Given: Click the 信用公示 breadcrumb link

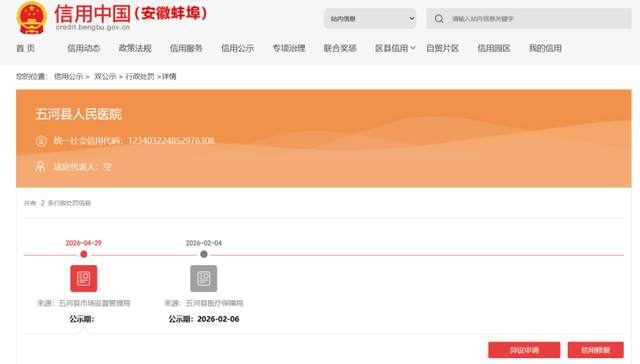Looking at the screenshot, I should pyautogui.click(x=69, y=76).
